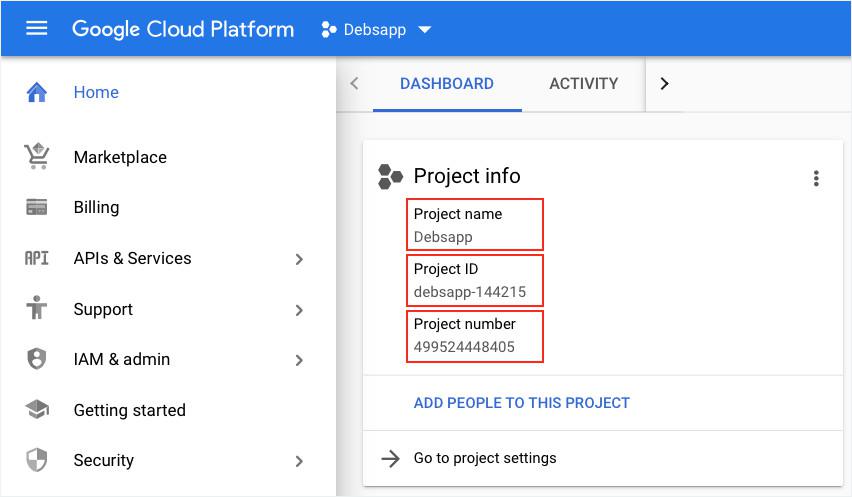
Task: Expand the Security submenu chevron
Action: (x=299, y=461)
